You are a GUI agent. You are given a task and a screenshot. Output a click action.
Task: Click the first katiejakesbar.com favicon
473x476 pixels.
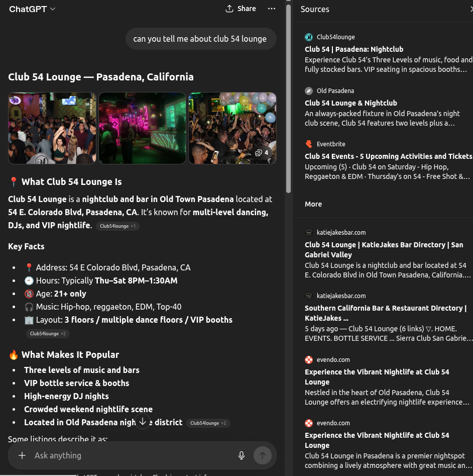point(309,233)
